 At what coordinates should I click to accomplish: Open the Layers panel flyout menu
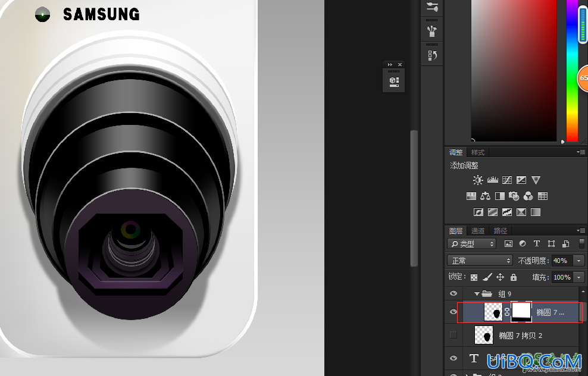(x=581, y=231)
